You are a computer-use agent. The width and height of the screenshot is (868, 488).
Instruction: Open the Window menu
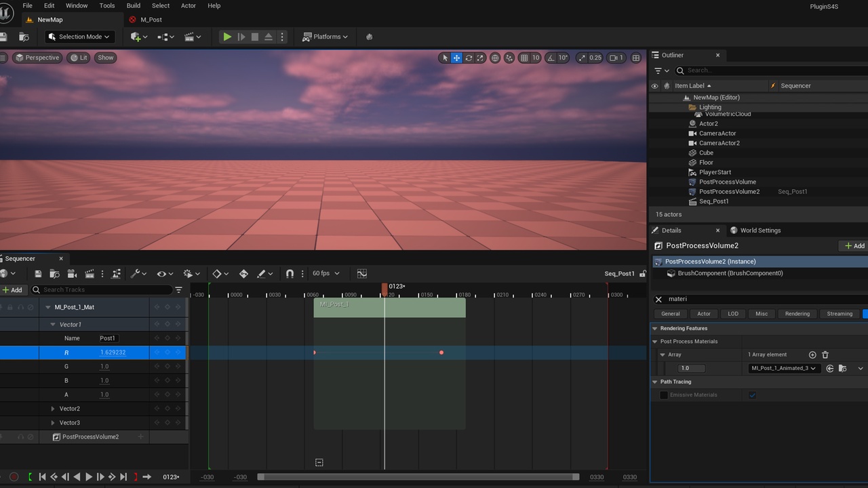pyautogui.click(x=77, y=5)
